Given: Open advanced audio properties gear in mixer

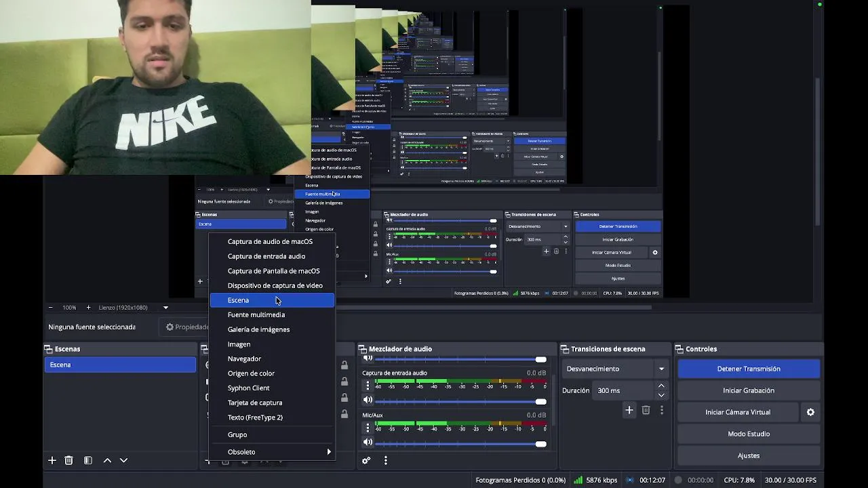Looking at the screenshot, I should (x=366, y=460).
